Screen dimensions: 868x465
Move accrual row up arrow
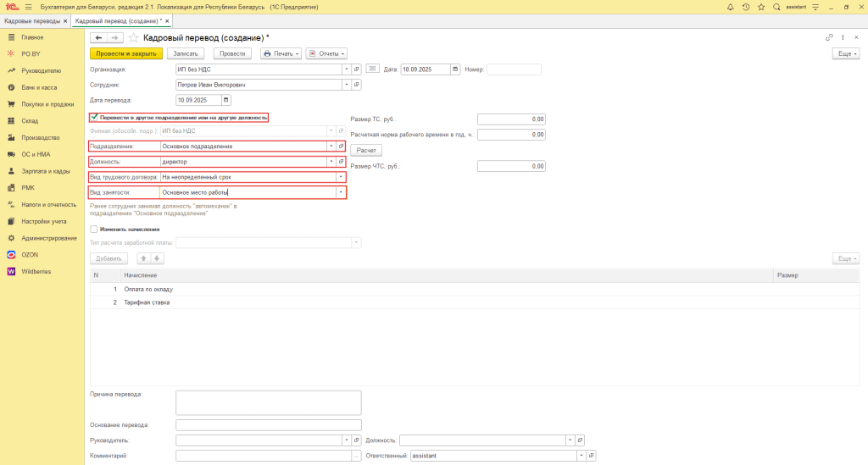143,258
